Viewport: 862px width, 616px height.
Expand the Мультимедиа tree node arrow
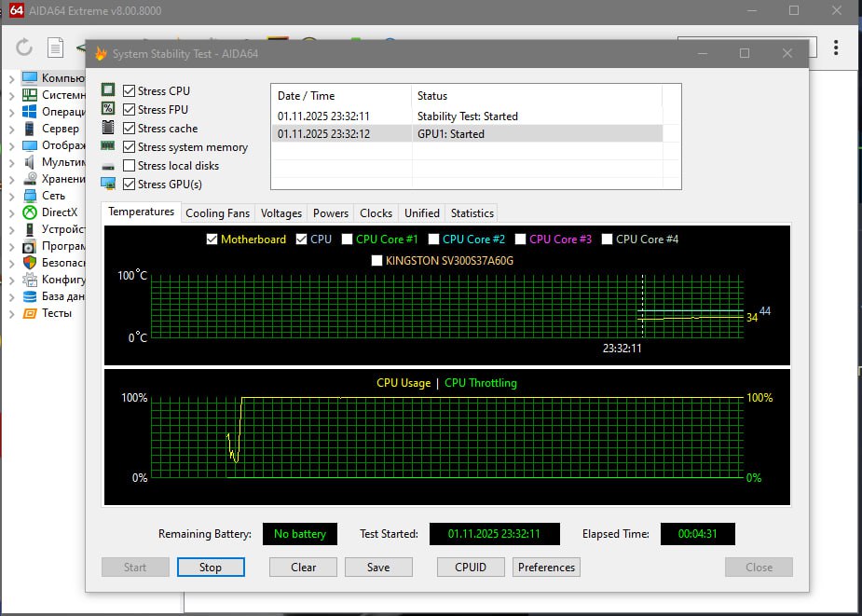tap(11, 162)
